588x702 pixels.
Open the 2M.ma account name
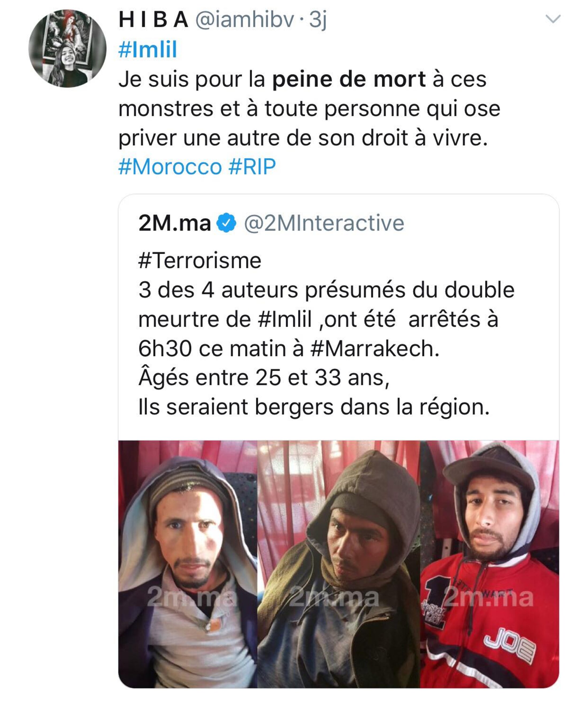[175, 223]
